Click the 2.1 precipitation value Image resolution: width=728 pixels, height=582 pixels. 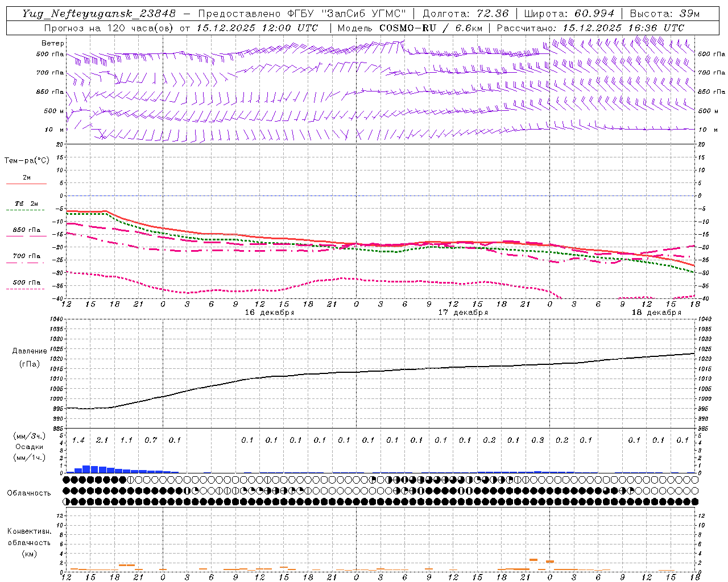tap(102, 440)
